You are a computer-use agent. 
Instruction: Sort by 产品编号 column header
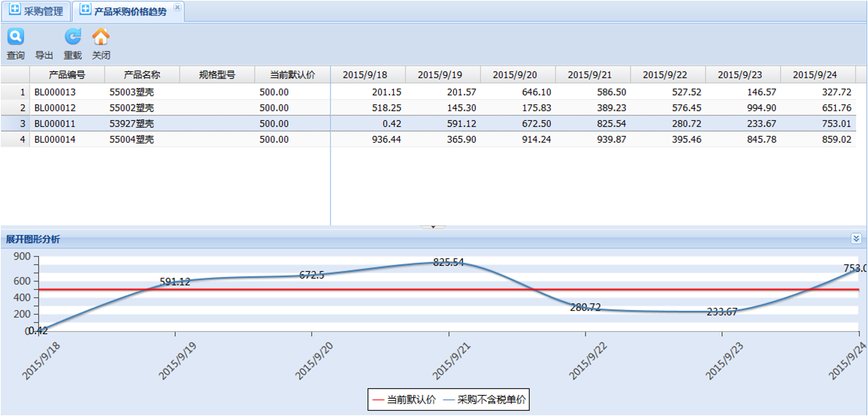pyautogui.click(x=67, y=75)
